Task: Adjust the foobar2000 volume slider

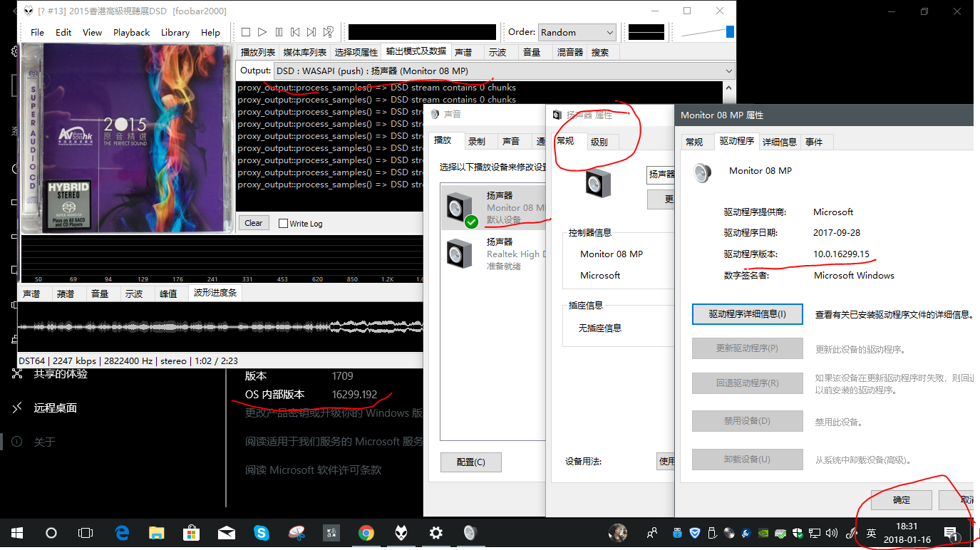Action: pos(707,32)
